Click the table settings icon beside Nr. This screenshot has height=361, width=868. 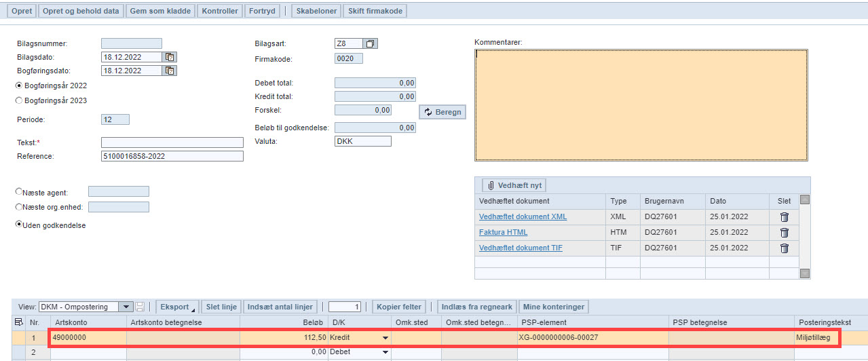19,322
